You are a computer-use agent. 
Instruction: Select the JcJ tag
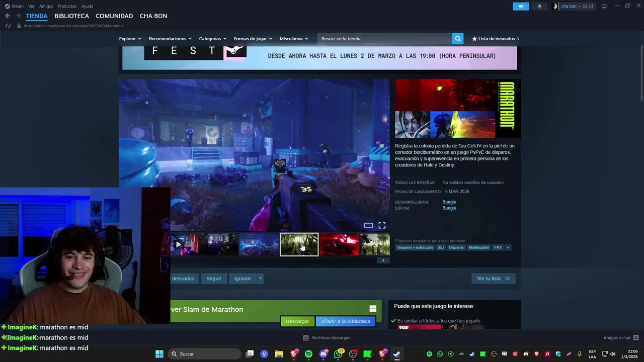pyautogui.click(x=441, y=247)
